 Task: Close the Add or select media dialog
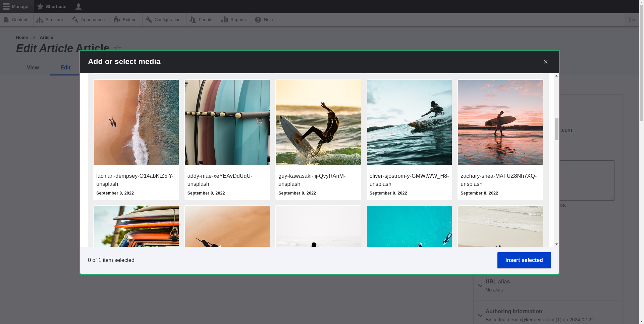pos(546,62)
